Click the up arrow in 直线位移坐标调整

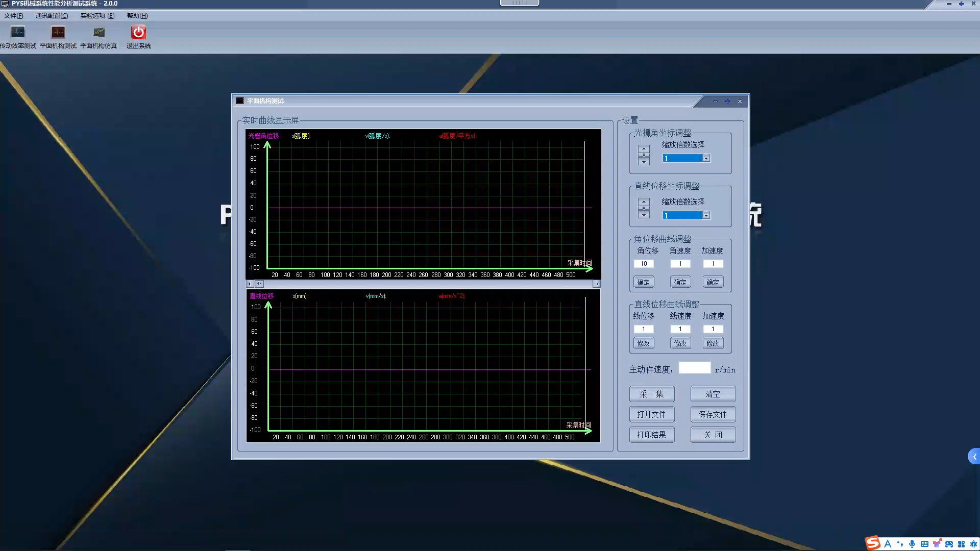point(644,202)
